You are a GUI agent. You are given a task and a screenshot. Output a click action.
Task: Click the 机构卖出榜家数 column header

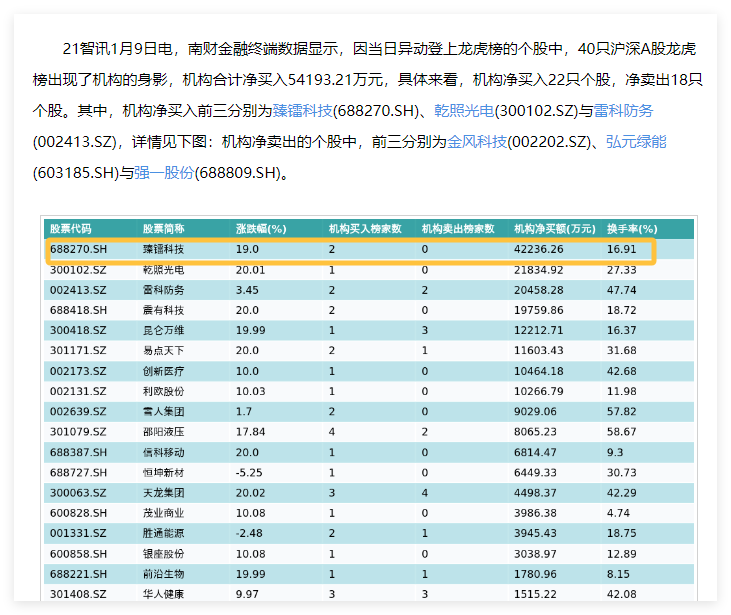pos(458,229)
